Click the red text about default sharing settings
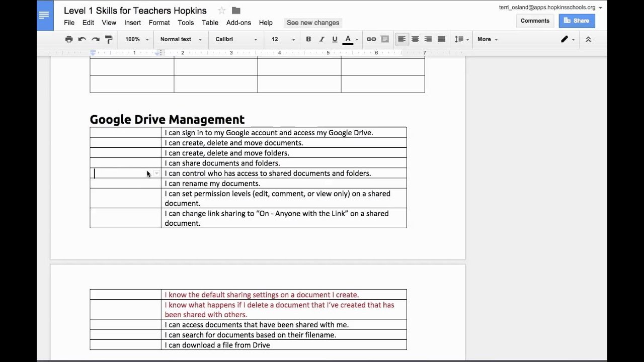 [x=262, y=295]
